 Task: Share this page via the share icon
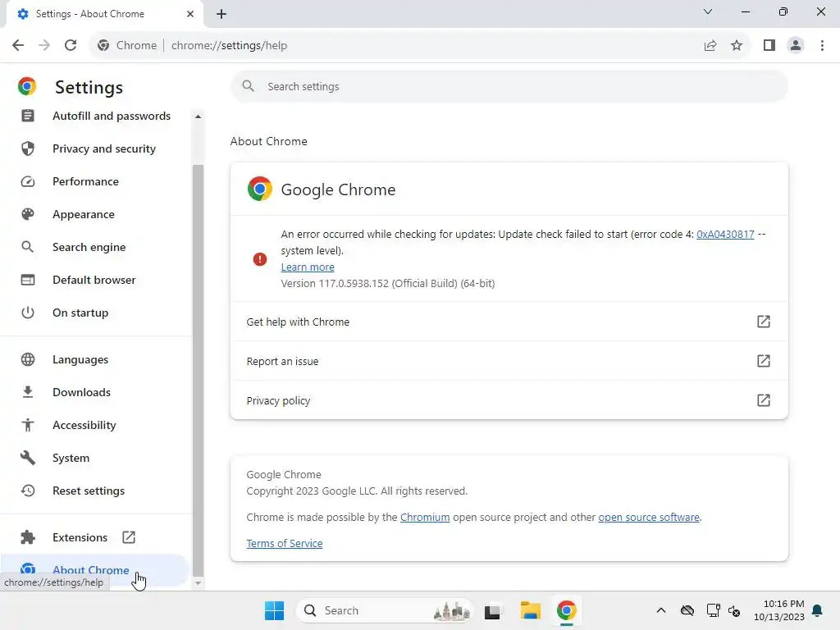(710, 46)
